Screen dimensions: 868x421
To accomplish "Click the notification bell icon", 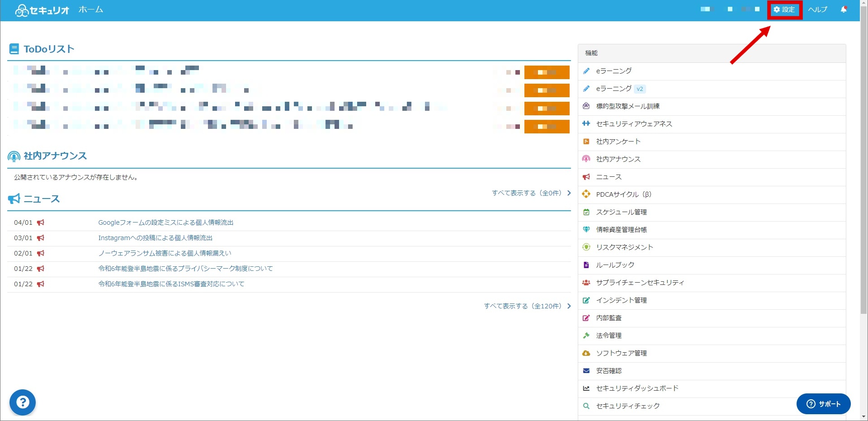I will (x=844, y=9).
